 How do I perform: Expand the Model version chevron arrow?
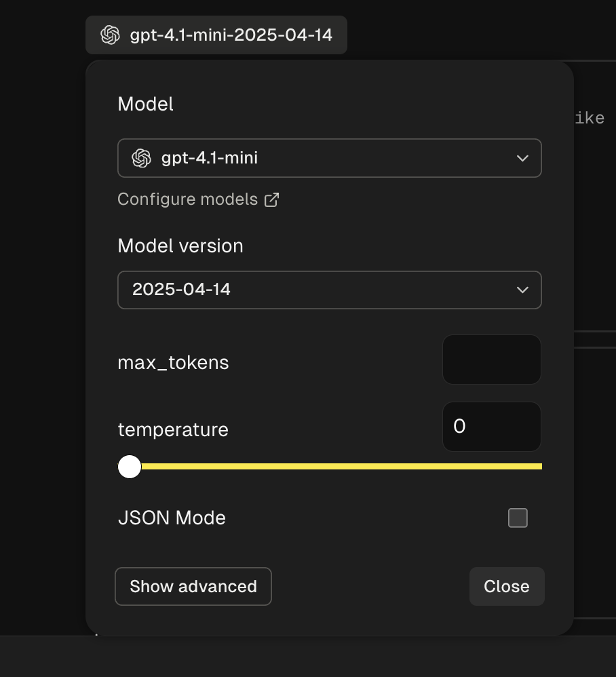(522, 290)
